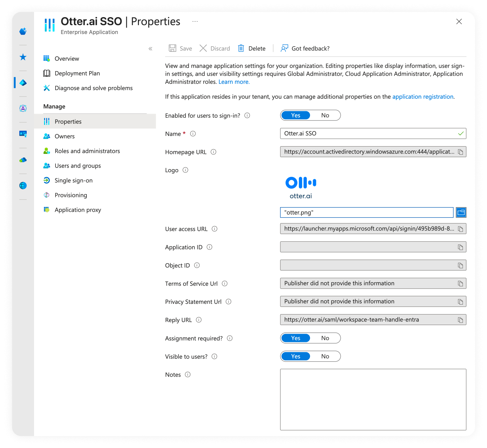Open Single sign-on settings
Viewport: 487px width, 448px height.
73,180
